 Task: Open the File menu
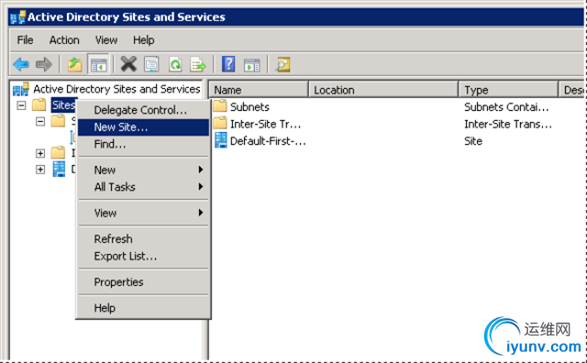pos(25,40)
